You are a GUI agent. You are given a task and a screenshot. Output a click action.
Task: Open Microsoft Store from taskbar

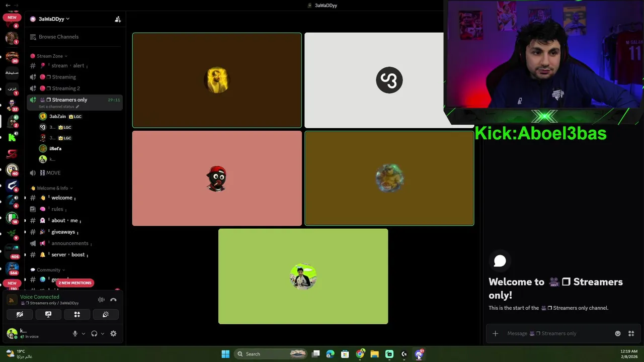point(345,354)
